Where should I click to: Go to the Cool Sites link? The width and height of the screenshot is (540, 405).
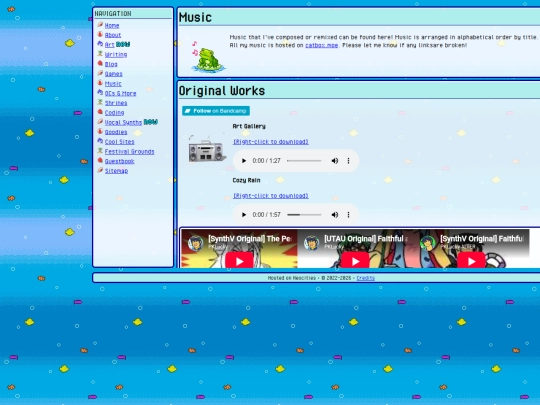(x=120, y=142)
